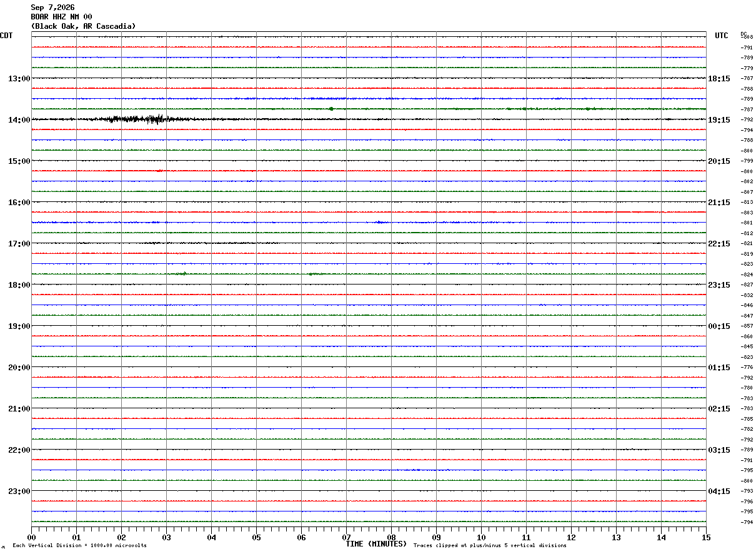Click the blue noisy trace at 16:30
756x554 pixels.
pos(369,222)
